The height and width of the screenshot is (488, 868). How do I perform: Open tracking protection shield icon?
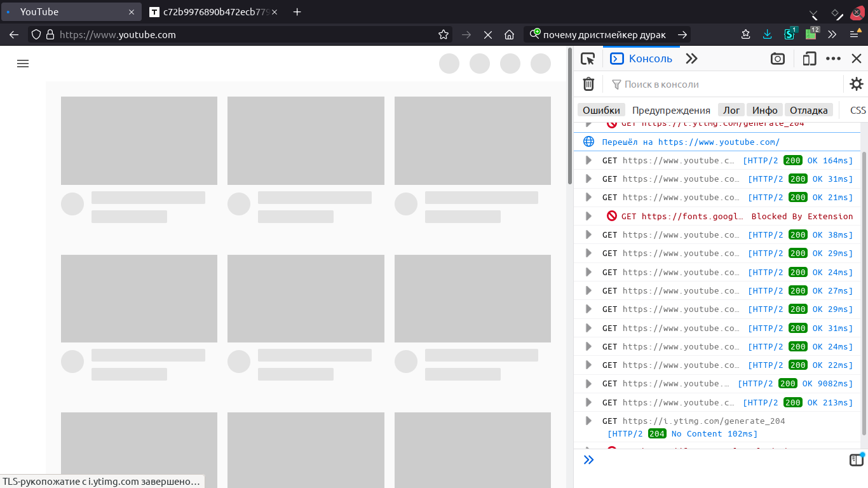click(36, 35)
